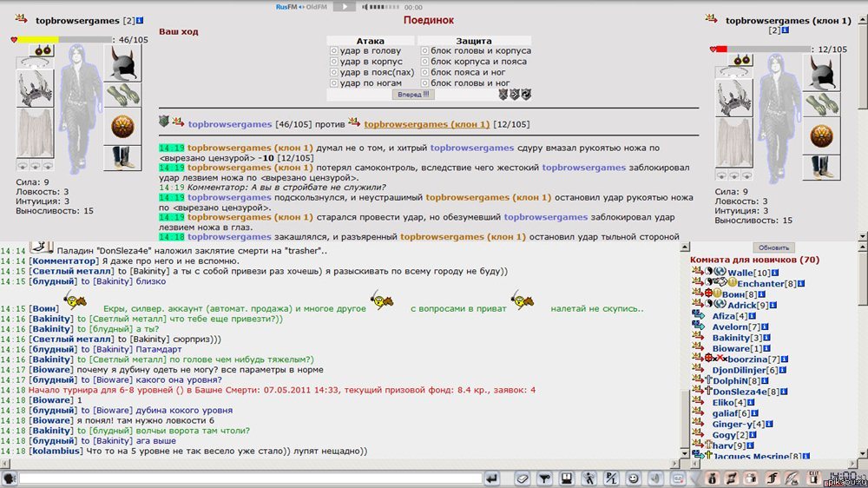Click the helmet equipment slot of left player
The height and width of the screenshot is (488, 868).
(x=122, y=63)
